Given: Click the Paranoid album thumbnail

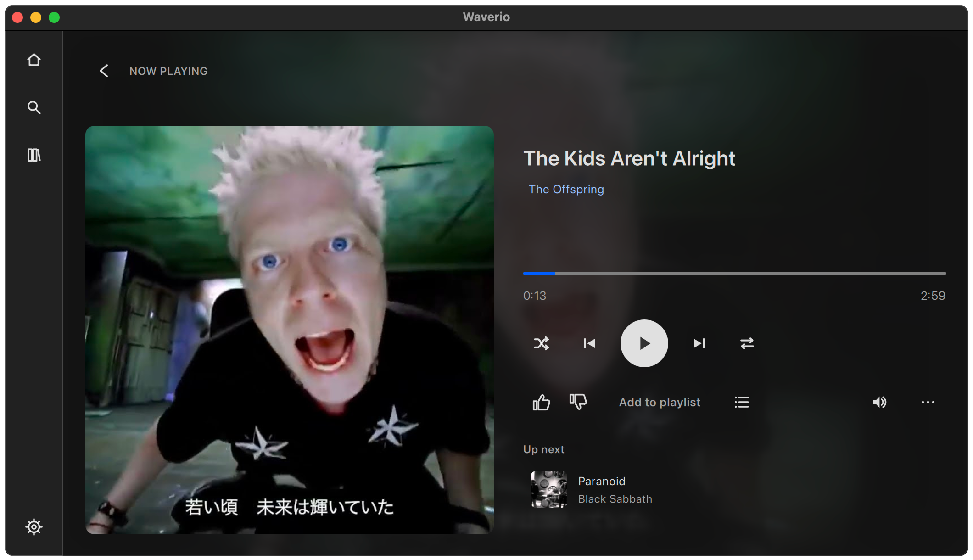Looking at the screenshot, I should (x=549, y=489).
